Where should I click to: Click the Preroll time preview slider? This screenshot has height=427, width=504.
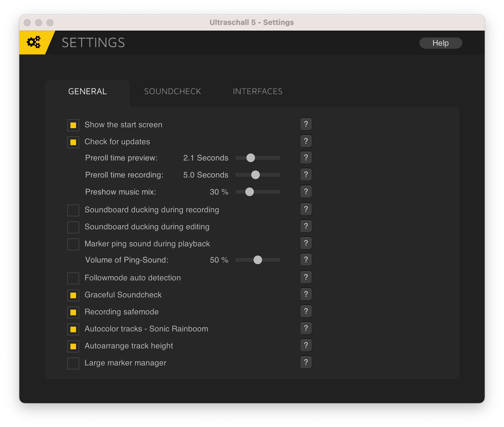point(258,158)
